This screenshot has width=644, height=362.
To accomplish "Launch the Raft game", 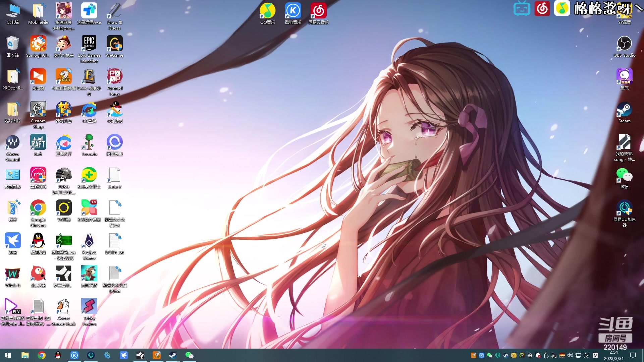I will point(38,145).
